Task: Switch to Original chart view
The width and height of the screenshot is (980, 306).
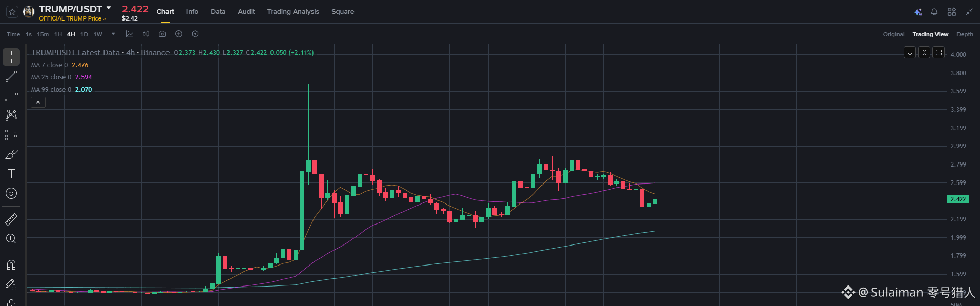Action: [893, 34]
